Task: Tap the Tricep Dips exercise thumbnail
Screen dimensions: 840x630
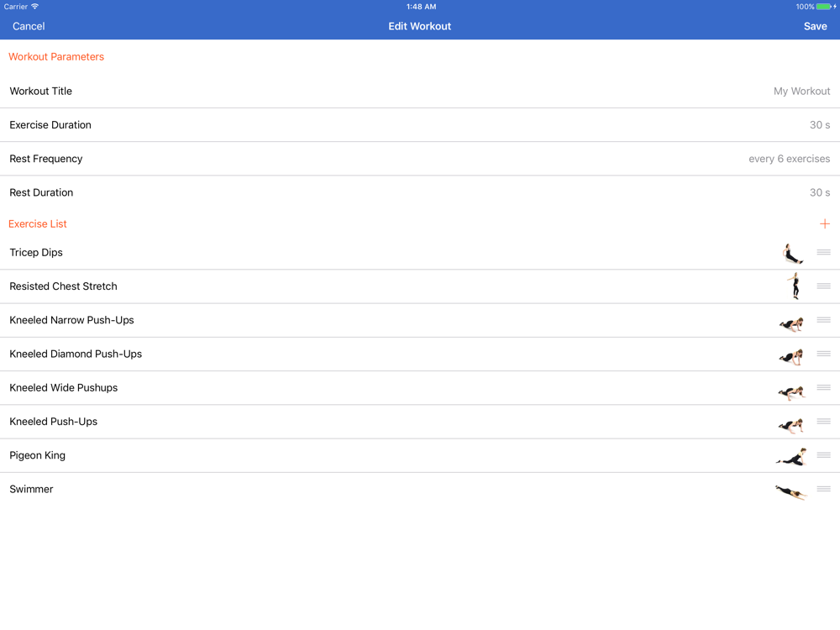Action: point(792,254)
